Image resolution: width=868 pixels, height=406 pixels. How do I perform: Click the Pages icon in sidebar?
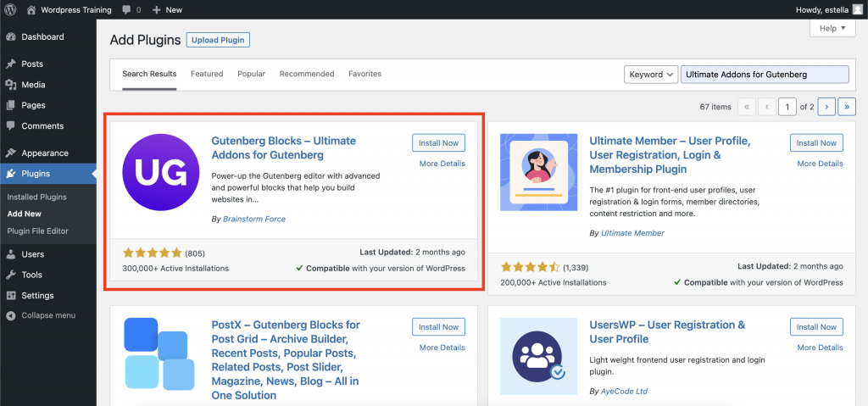tap(10, 105)
